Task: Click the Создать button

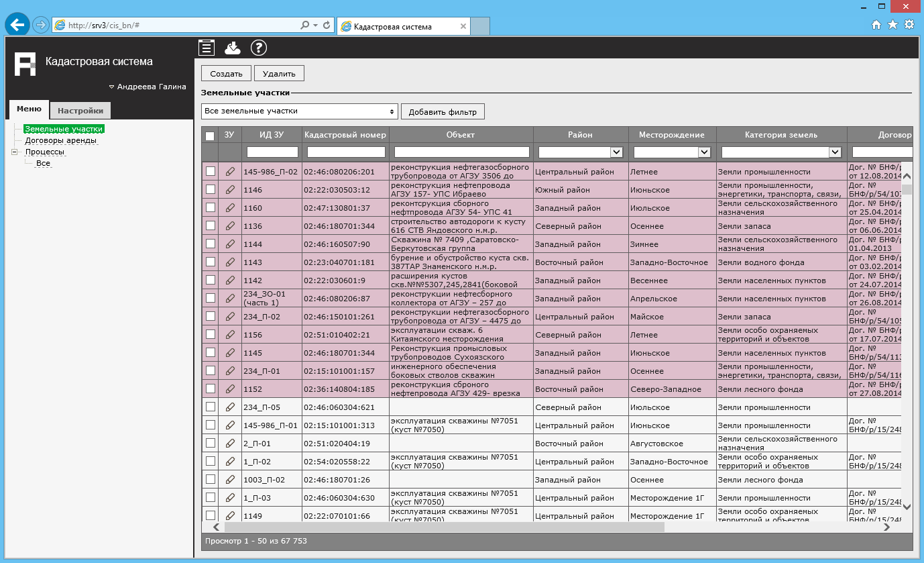Action: 226,73
